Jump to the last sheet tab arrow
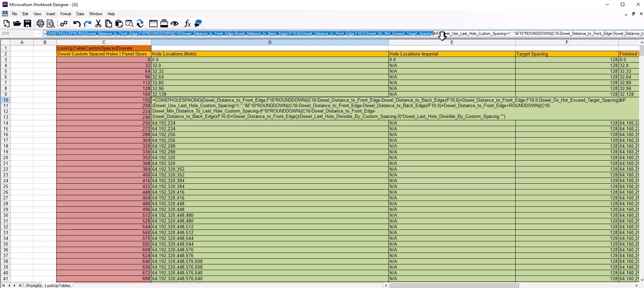This screenshot has height=288, width=644. coord(20,286)
